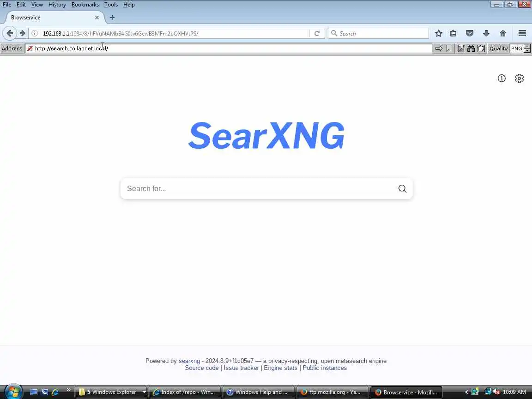Click SearXNG logo
The width and height of the screenshot is (532, 399).
266,135
